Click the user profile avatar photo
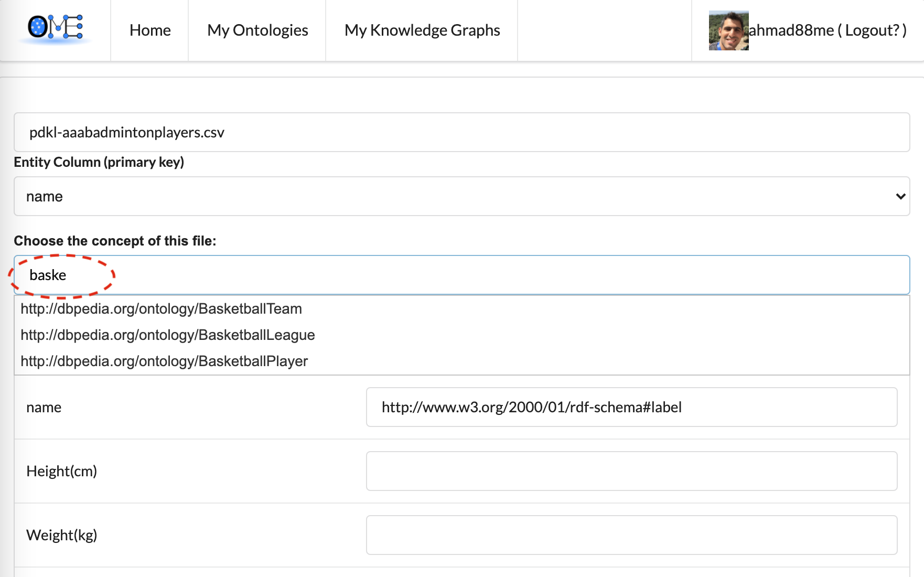The image size is (924, 577). click(728, 31)
